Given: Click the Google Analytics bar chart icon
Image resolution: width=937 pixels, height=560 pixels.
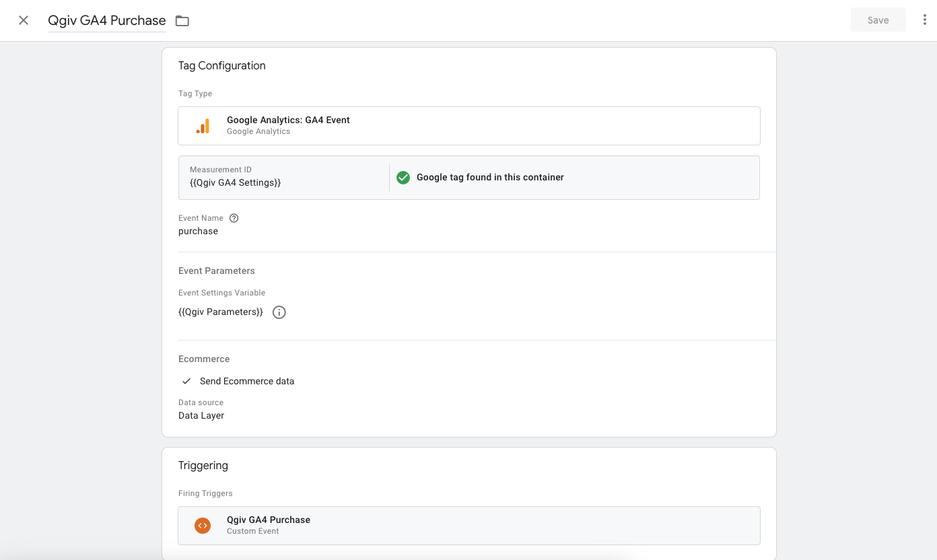Looking at the screenshot, I should (203, 126).
